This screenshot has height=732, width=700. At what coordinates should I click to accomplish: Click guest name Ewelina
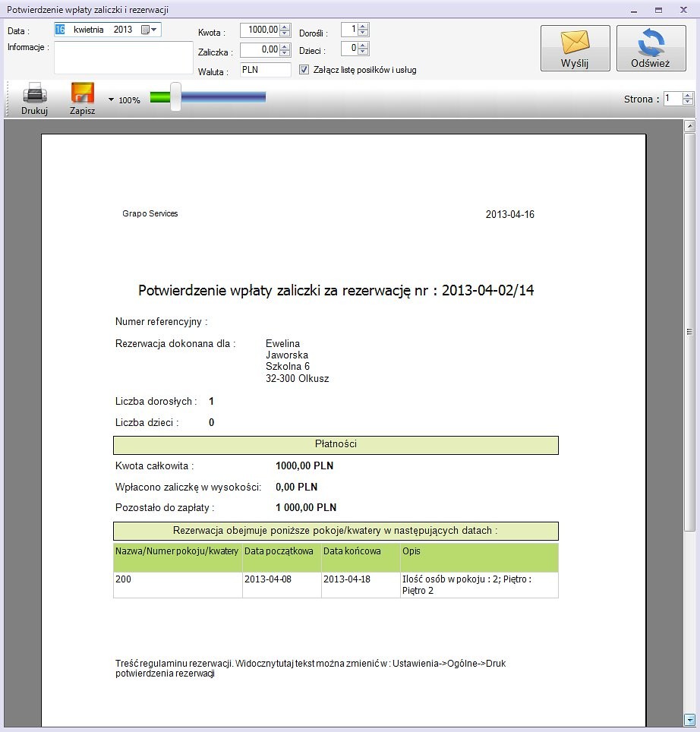coord(282,343)
